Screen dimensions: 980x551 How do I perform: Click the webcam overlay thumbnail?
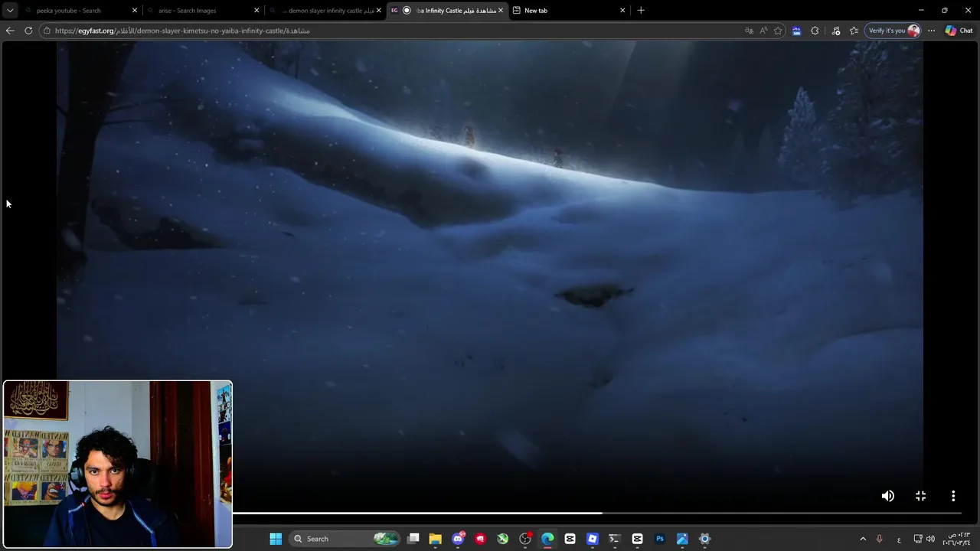tap(117, 465)
